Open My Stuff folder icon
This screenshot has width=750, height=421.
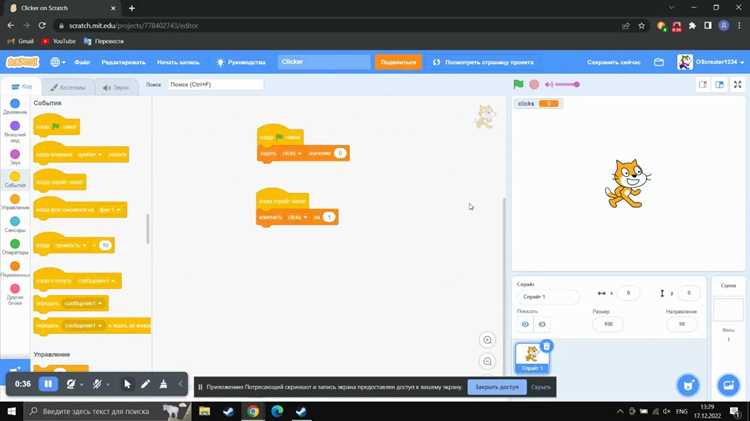pos(659,62)
